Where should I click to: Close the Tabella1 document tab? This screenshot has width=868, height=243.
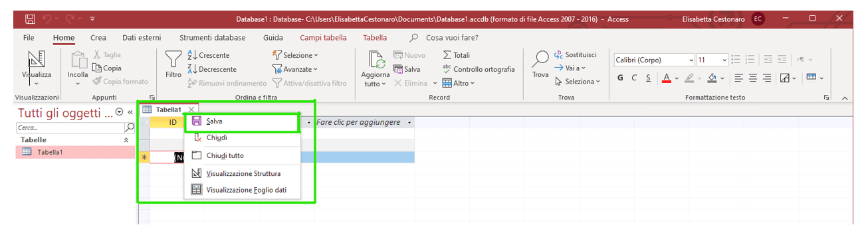click(191, 110)
